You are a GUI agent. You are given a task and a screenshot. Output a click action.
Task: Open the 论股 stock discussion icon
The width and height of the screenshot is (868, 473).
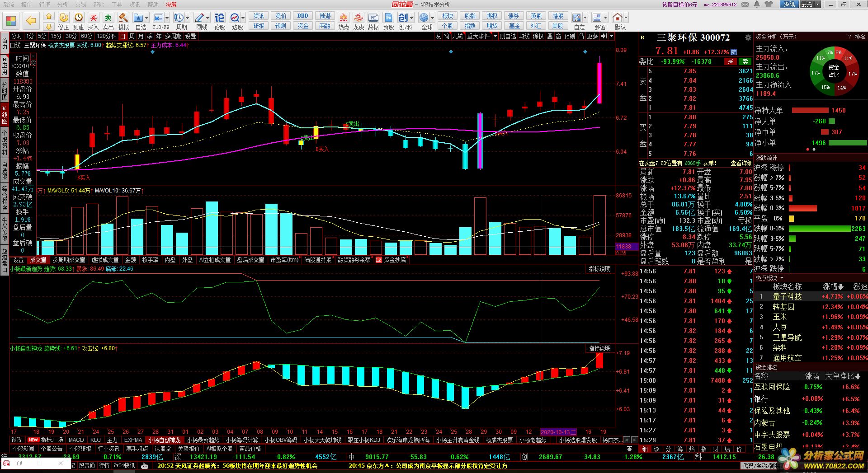[x=219, y=18]
